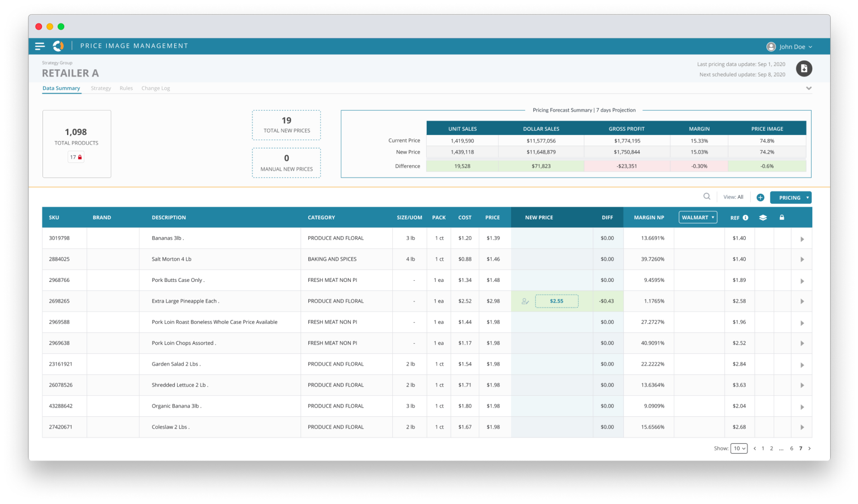
Task: Collapse the summary panel with chevron
Action: click(808, 88)
